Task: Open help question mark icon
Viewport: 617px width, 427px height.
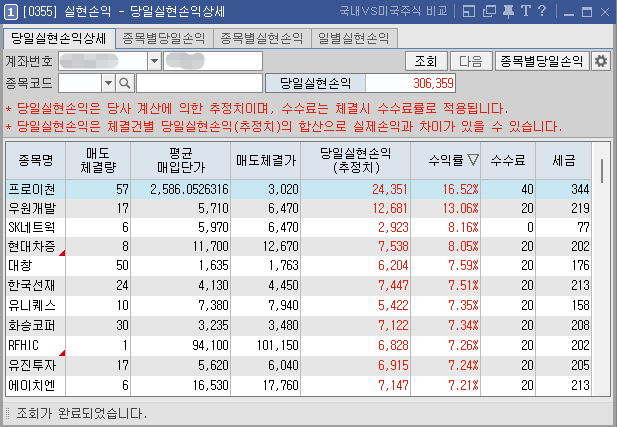Action: [542, 11]
